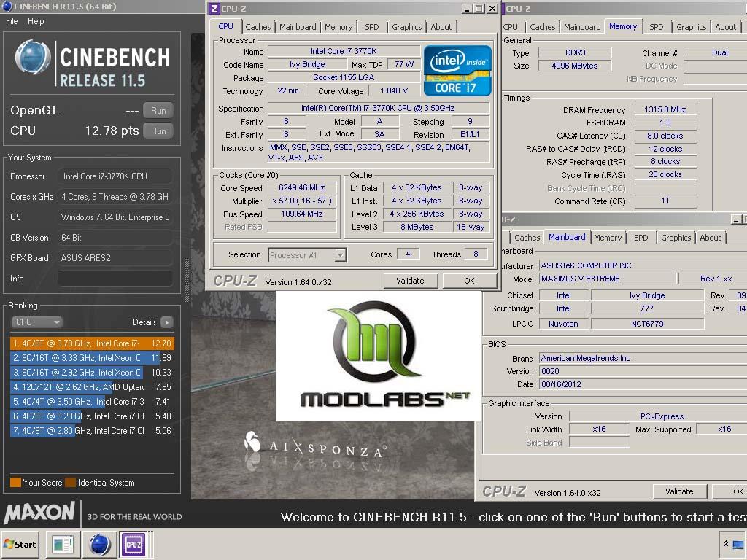
Task: Click the Cinebench globe logo icon
Action: pyautogui.click(x=32, y=58)
